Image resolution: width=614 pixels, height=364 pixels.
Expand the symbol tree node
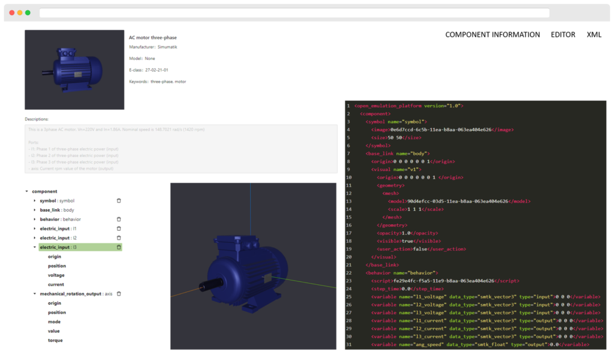coord(34,201)
